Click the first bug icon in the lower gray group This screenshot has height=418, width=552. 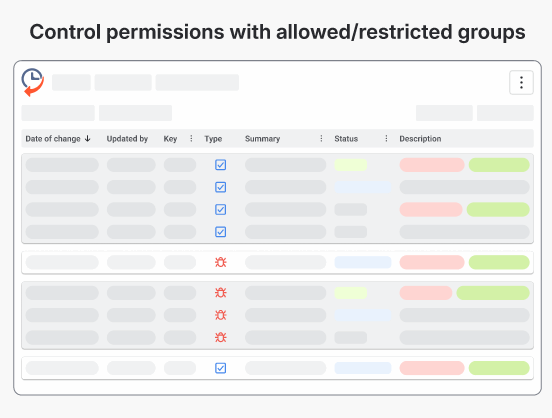click(221, 293)
